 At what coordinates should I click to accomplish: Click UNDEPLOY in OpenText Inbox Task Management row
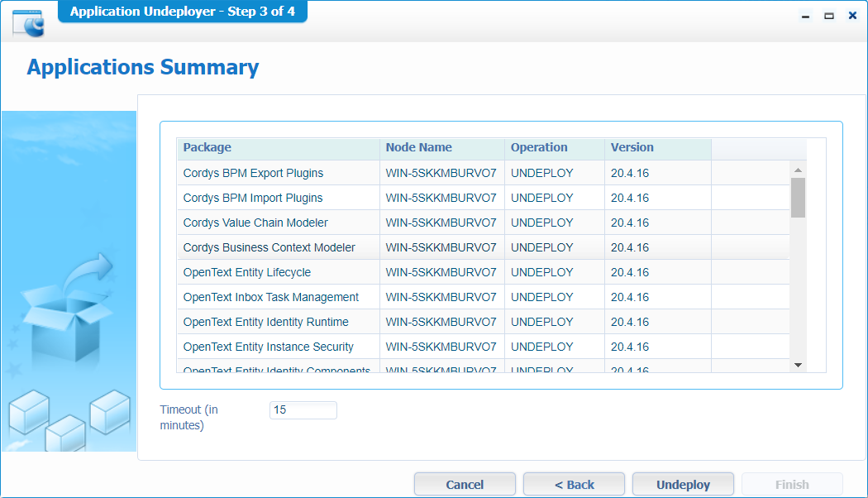click(x=542, y=298)
